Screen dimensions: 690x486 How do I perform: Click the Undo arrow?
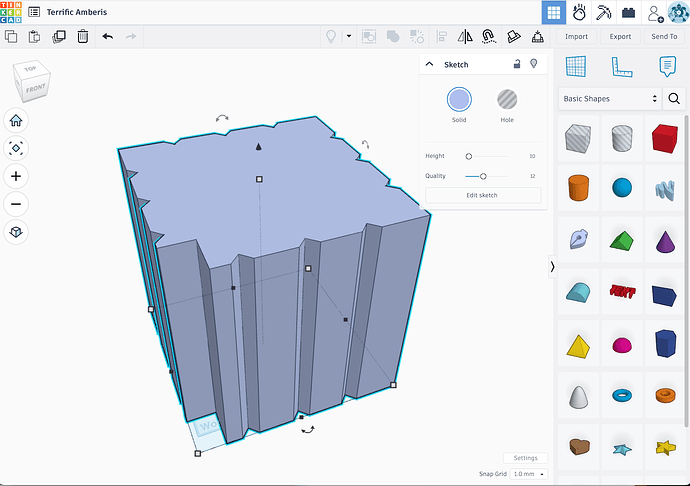[108, 36]
